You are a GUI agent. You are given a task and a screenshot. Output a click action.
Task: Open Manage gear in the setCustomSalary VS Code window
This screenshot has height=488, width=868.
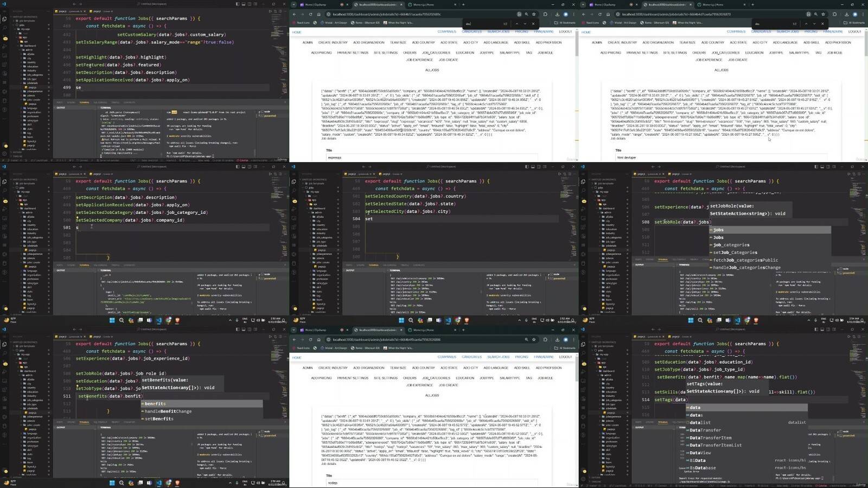4,153
